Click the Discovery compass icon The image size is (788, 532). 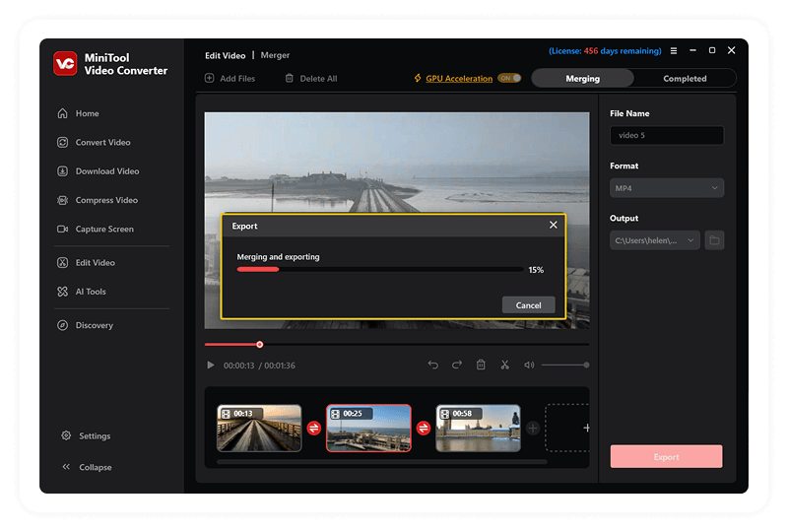[x=62, y=325]
